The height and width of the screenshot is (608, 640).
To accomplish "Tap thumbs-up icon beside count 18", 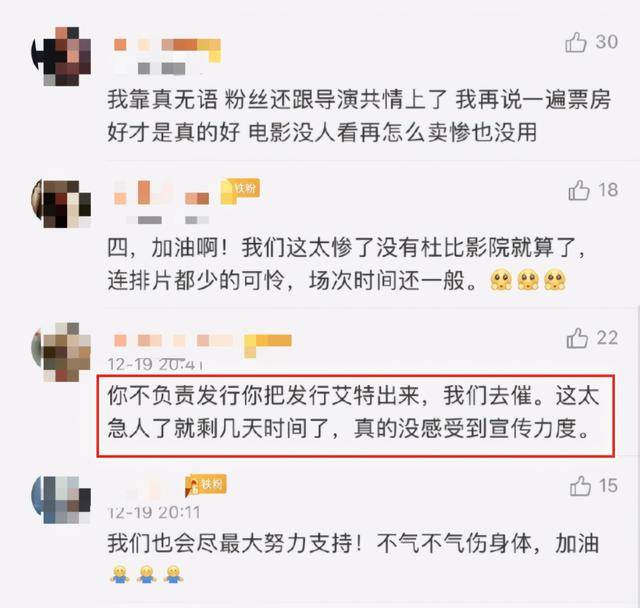I will pyautogui.click(x=579, y=190).
